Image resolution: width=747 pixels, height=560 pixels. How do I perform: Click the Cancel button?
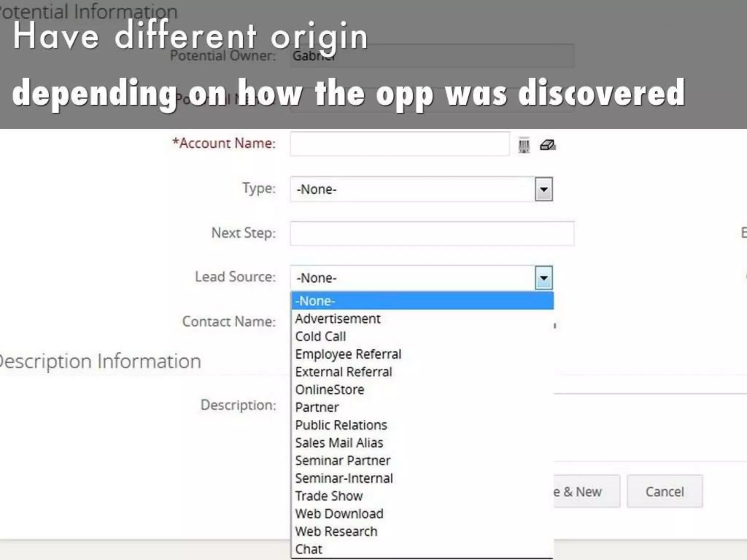(665, 491)
